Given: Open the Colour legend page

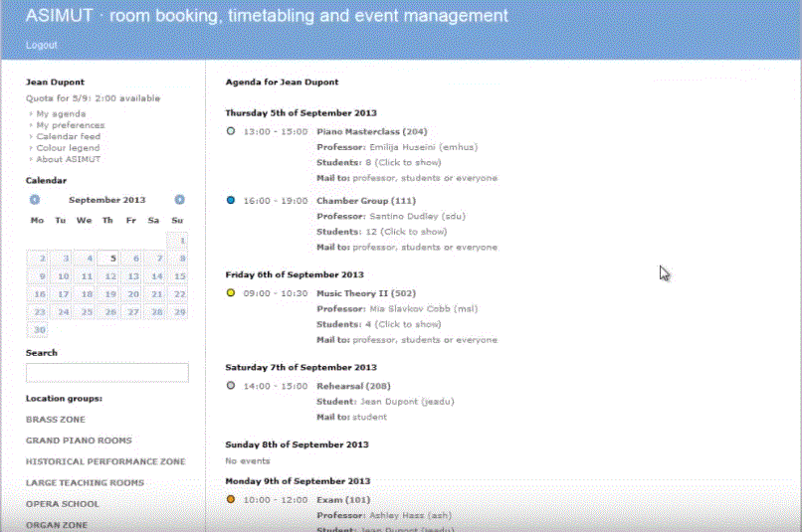Looking at the screenshot, I should (x=68, y=148).
